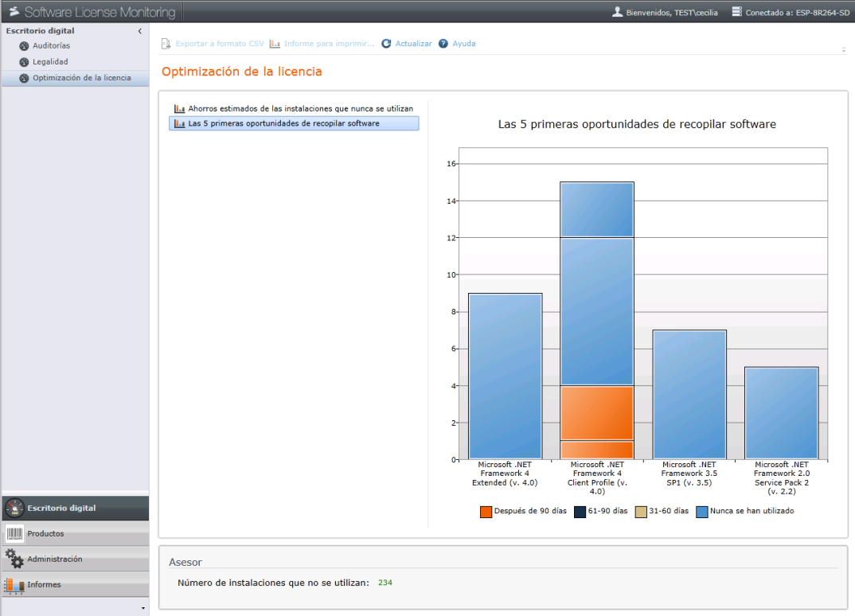Open the Informes navigation section
The image size is (855, 616).
76,584
